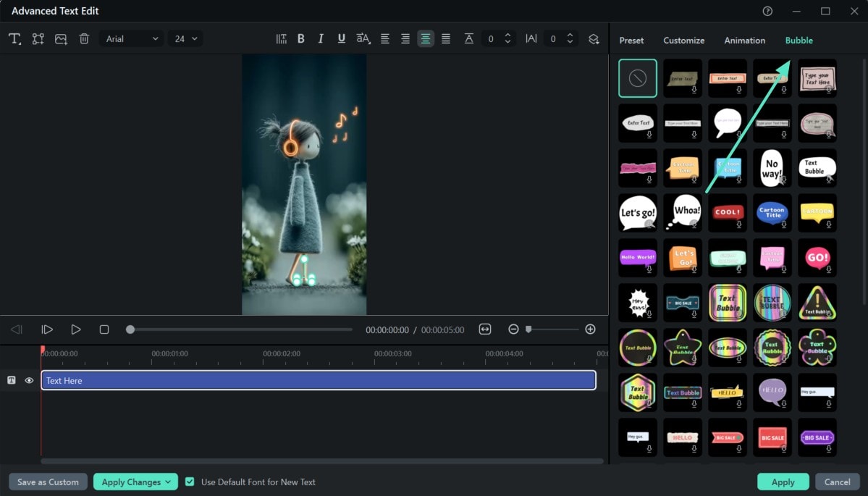
Task: Click the delete trash icon in toolbar
Action: coord(84,39)
